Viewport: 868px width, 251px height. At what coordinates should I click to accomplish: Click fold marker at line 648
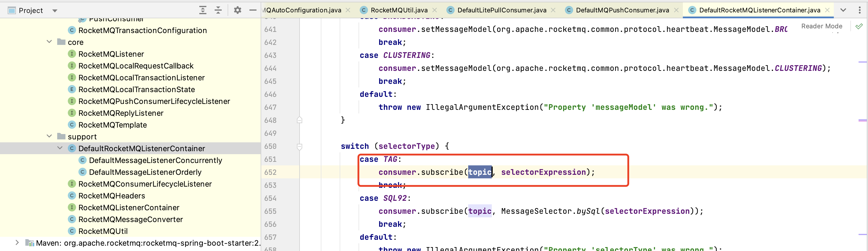[300, 120]
